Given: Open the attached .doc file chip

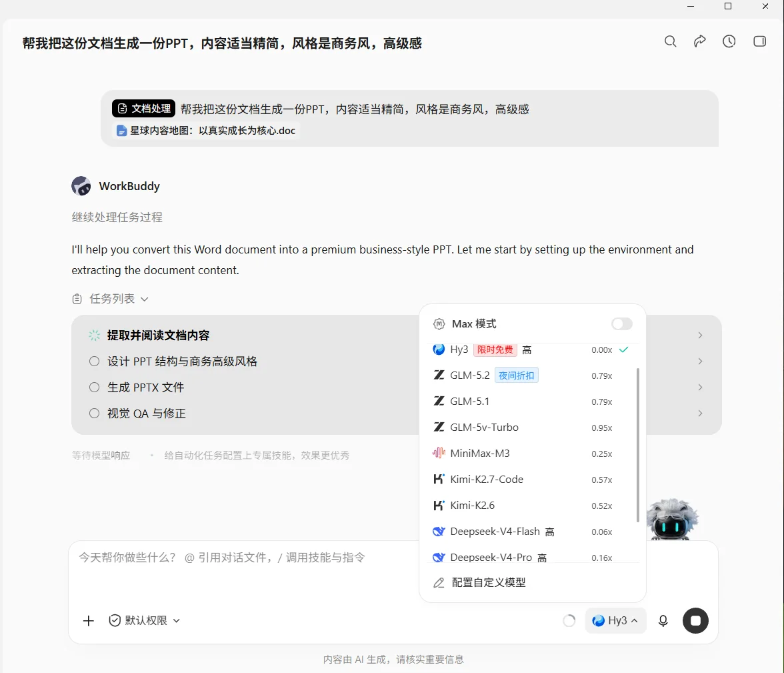Looking at the screenshot, I should click(x=206, y=131).
